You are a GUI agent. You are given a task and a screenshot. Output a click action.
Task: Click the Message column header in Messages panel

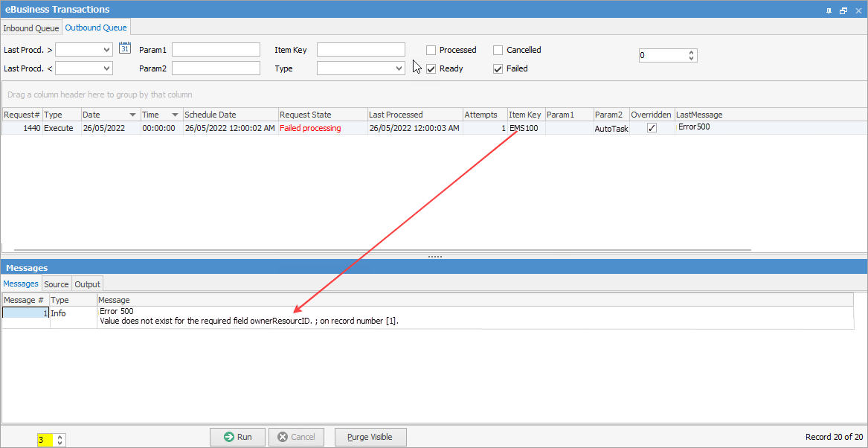475,300
